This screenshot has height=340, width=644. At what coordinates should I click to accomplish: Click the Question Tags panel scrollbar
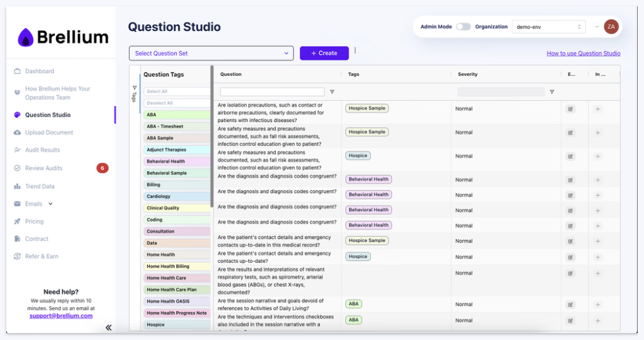pyautogui.click(x=212, y=136)
